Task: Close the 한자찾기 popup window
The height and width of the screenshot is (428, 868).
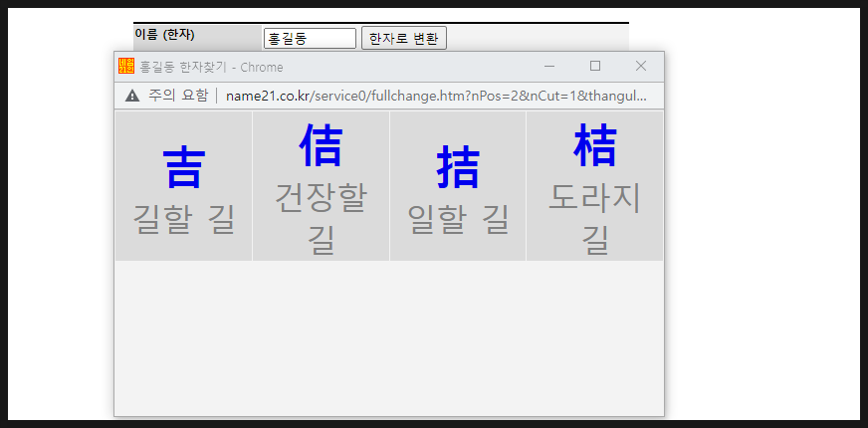Action: [x=641, y=67]
